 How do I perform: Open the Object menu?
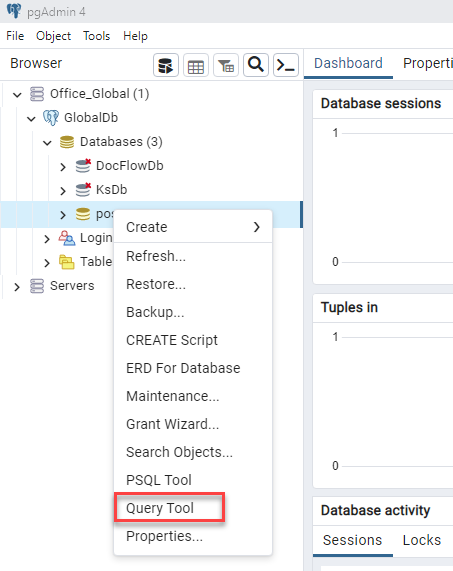coord(53,36)
